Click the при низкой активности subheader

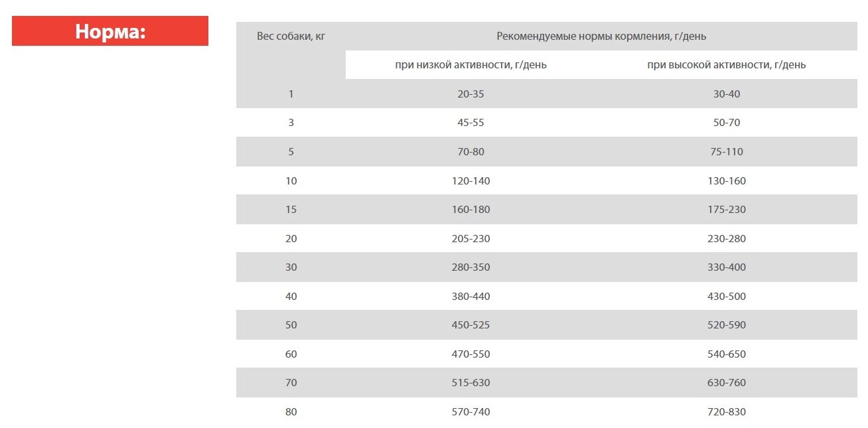pyautogui.click(x=471, y=65)
